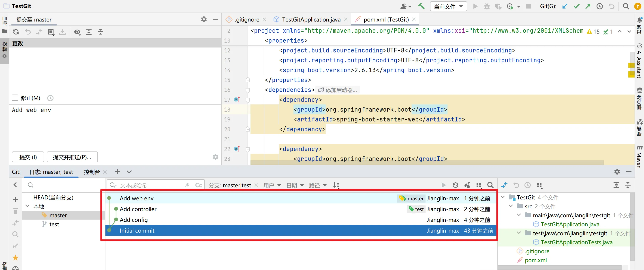
Task: Click the 提交并推送(P)... button
Action: coord(72,157)
